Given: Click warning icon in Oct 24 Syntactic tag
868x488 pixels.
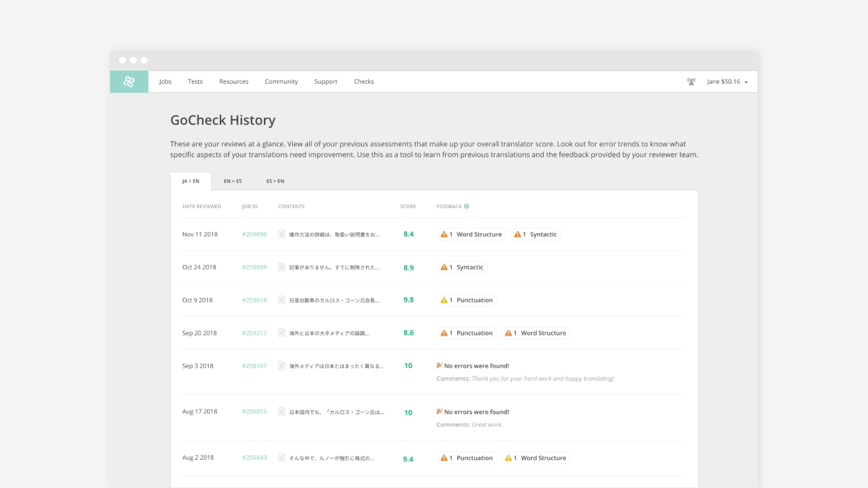Looking at the screenshot, I should (444, 267).
